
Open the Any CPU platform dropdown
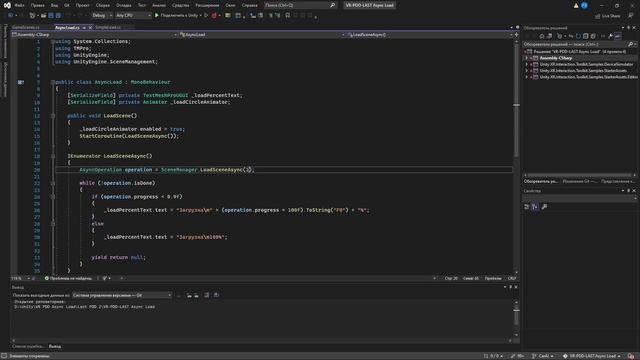pyautogui.click(x=133, y=16)
